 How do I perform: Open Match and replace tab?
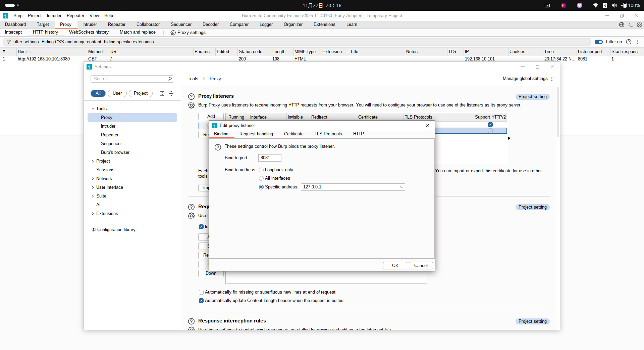pos(138,32)
